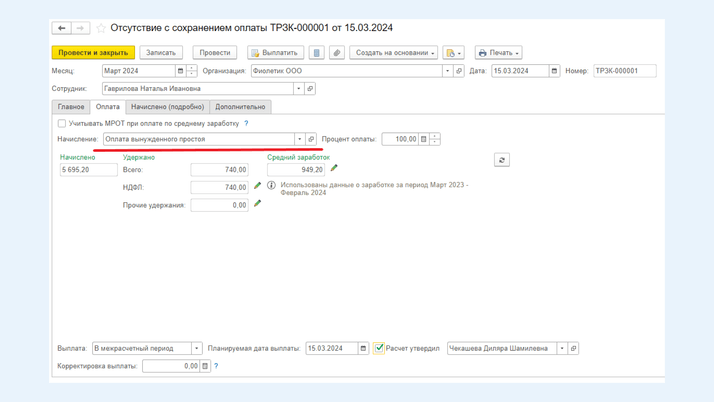Open Организация 'Фиолетик ООО' record icon
The height and width of the screenshot is (402, 714).
click(459, 71)
